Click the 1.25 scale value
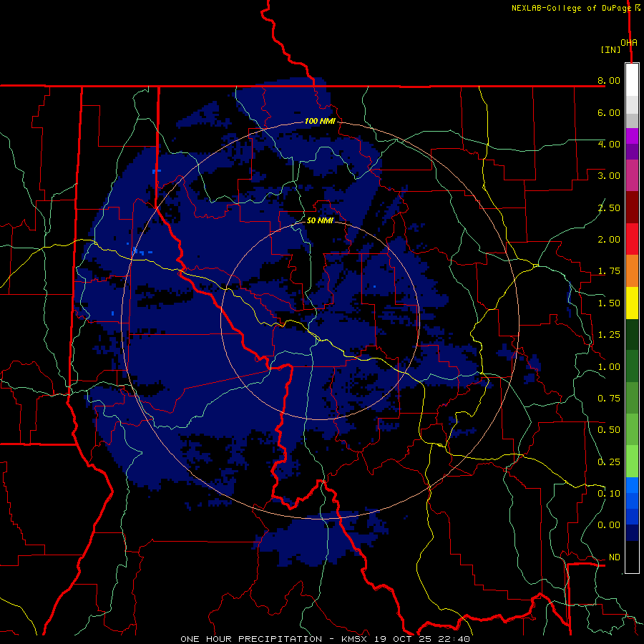 pyautogui.click(x=609, y=335)
